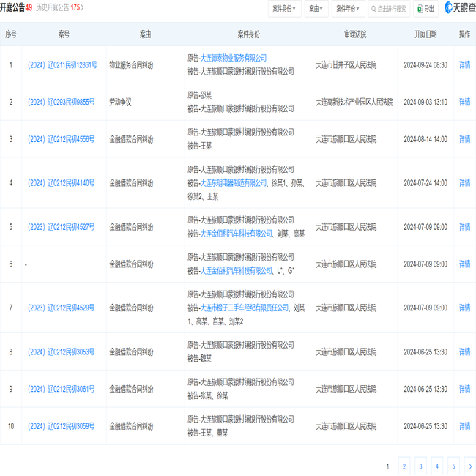Click the 审理法院 column header
Screen dimensions: 476x476
[355, 34]
